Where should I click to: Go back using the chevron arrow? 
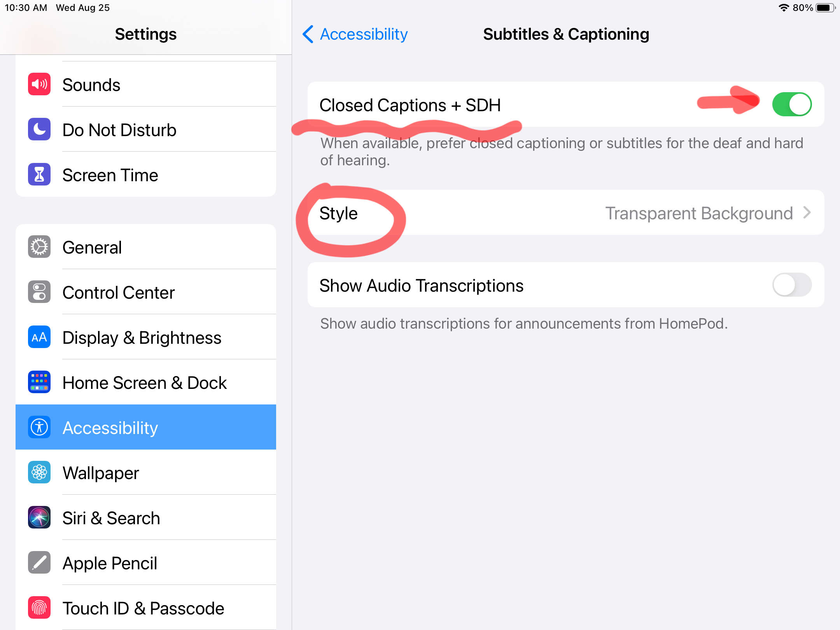point(308,34)
